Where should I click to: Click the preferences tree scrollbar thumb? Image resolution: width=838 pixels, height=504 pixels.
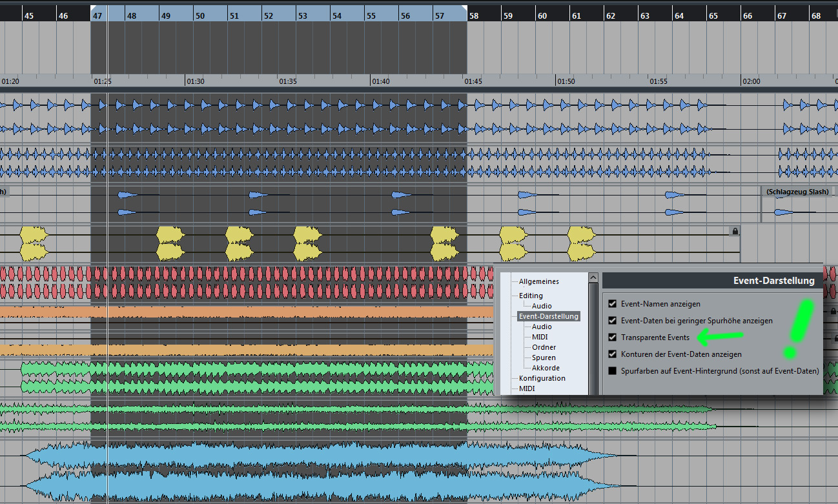(593, 339)
